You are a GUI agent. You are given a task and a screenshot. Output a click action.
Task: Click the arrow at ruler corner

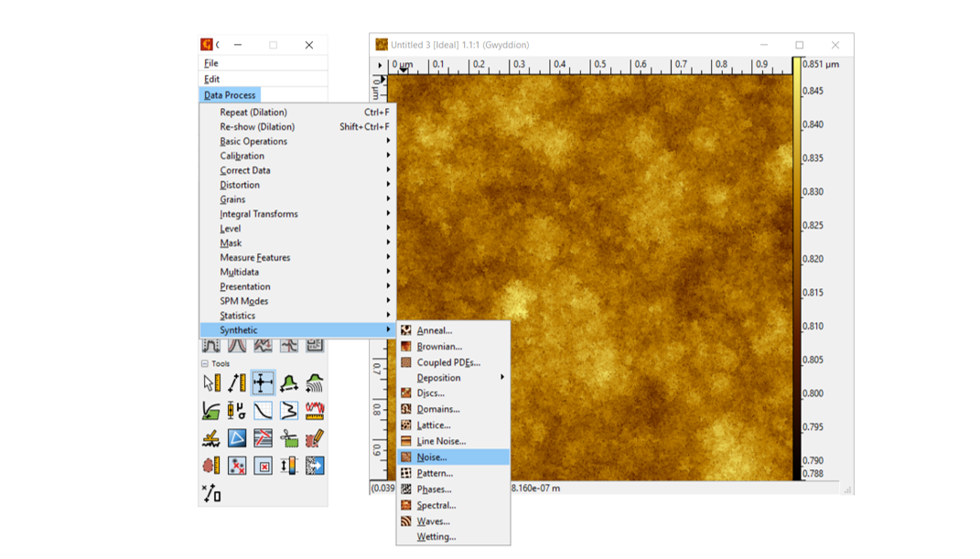381,65
